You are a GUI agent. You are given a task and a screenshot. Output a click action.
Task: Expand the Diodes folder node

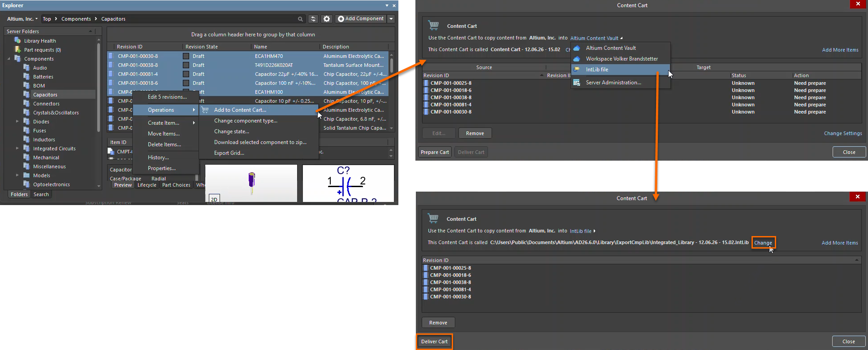point(17,121)
